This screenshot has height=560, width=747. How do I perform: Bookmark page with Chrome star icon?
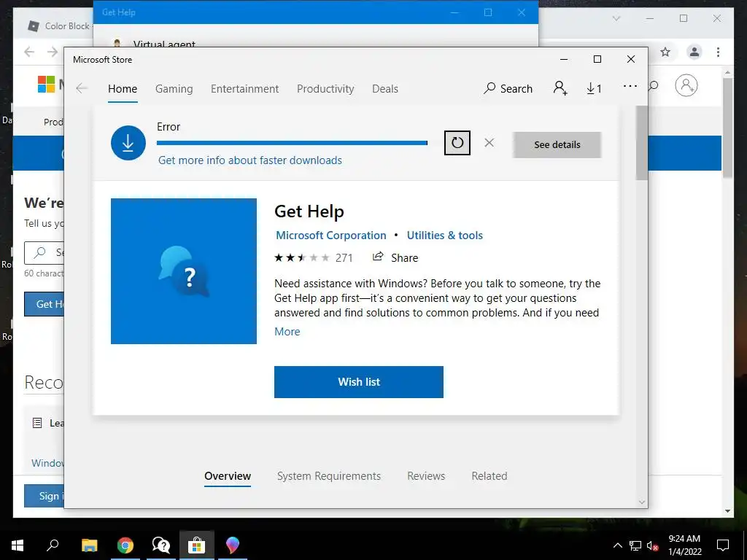click(665, 52)
